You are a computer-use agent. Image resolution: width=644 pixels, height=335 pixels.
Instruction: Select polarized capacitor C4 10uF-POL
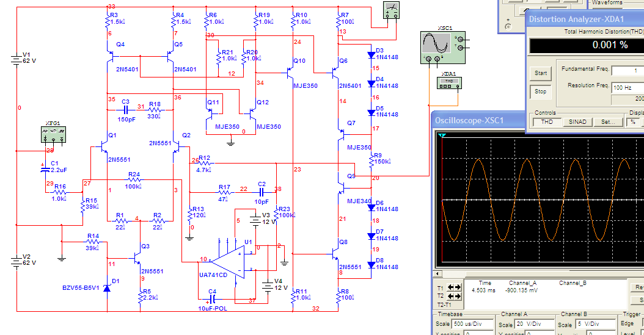pyautogui.click(x=213, y=298)
